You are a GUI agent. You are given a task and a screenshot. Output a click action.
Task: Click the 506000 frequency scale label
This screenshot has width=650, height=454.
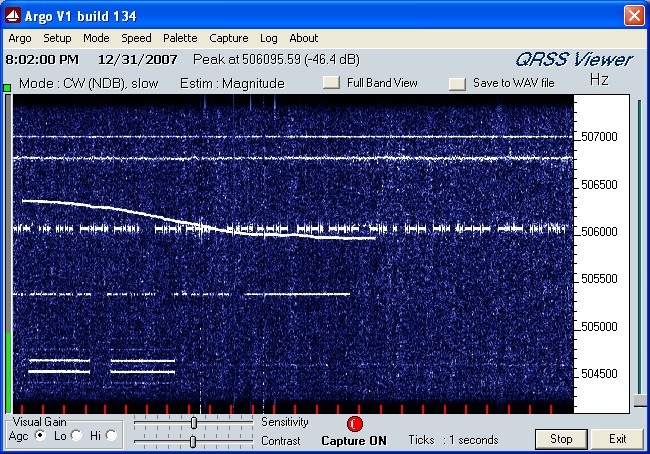pyautogui.click(x=599, y=231)
